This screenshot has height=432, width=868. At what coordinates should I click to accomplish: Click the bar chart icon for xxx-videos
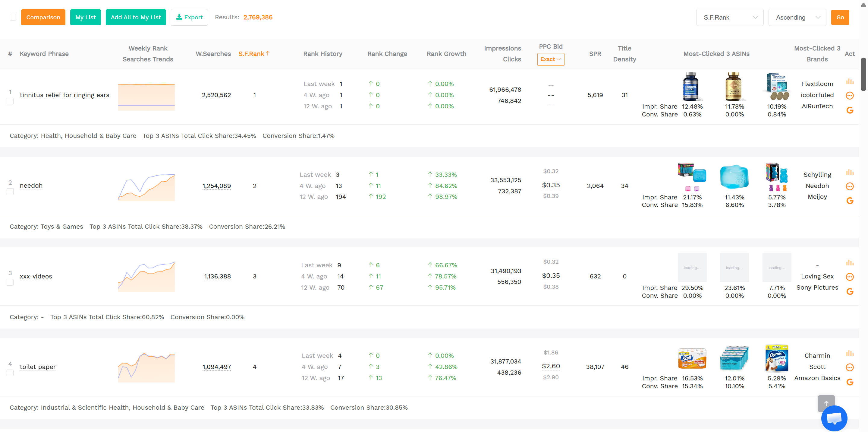(x=850, y=263)
